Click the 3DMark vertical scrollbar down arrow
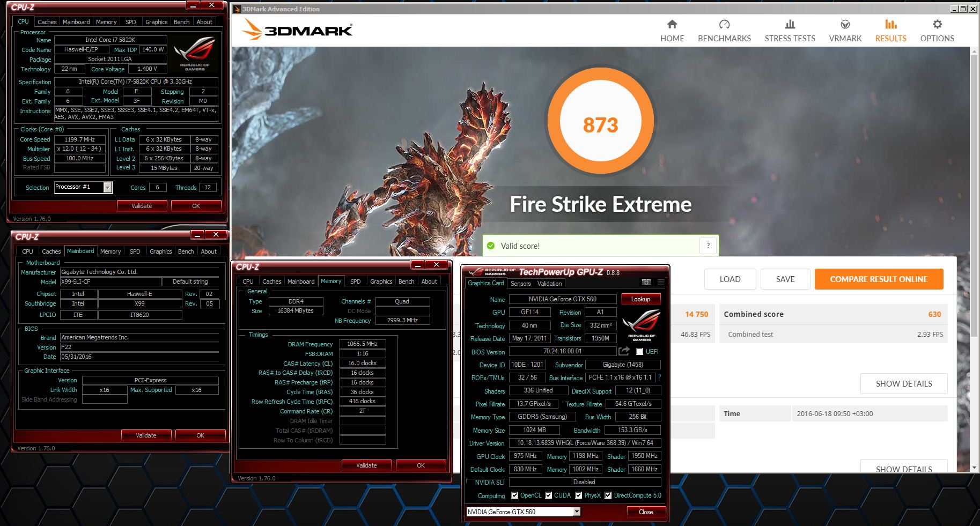The height and width of the screenshot is (526, 980). coord(975,468)
